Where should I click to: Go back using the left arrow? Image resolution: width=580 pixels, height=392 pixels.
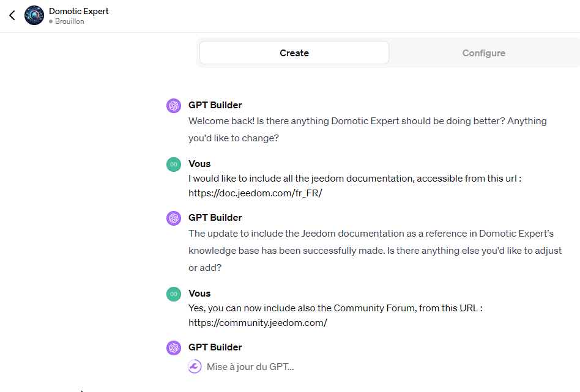[x=12, y=15]
